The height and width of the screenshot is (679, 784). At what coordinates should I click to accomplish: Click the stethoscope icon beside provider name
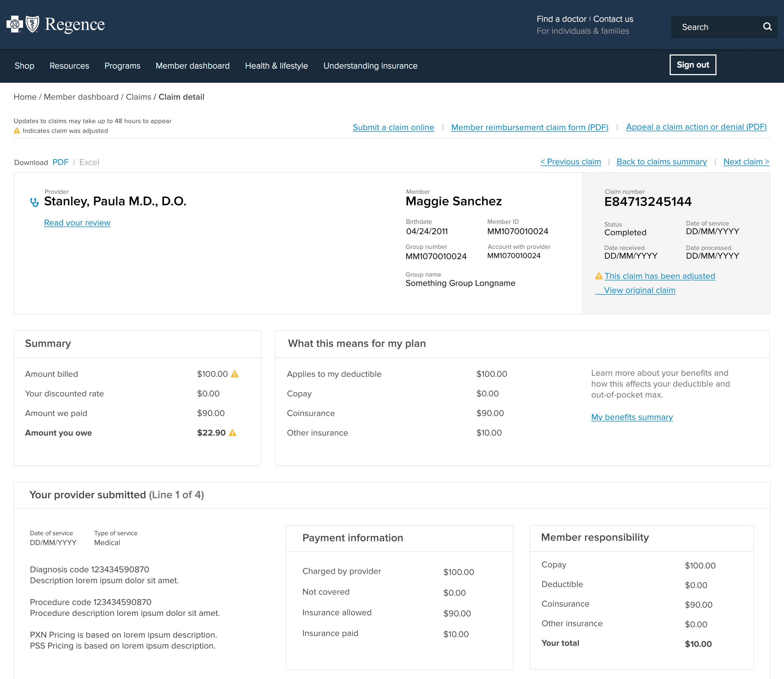pyautogui.click(x=35, y=202)
